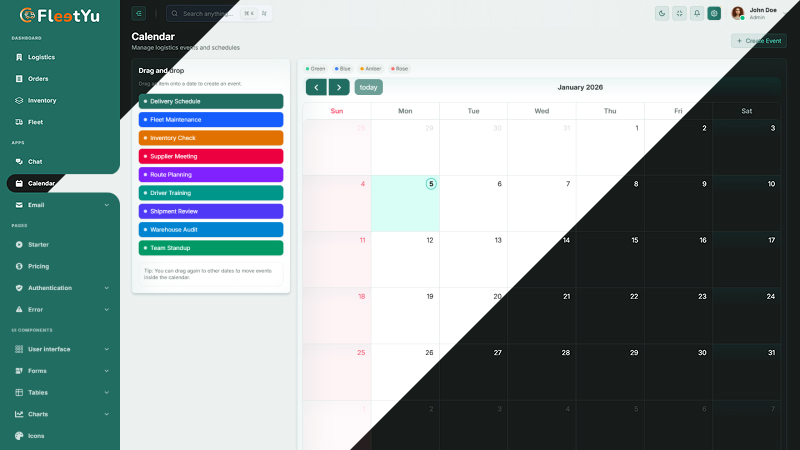Screen dimensions: 800x450
Task: Jump to today in the calendar
Action: tap(369, 87)
